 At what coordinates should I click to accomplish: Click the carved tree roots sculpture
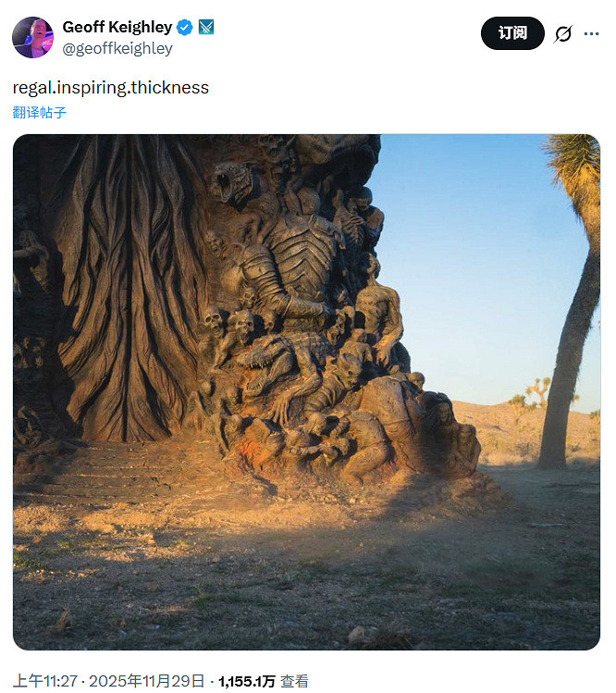(x=129, y=287)
